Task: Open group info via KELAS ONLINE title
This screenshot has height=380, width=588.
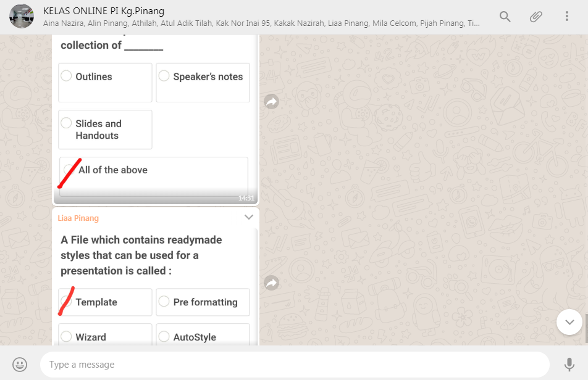Action: [104, 11]
